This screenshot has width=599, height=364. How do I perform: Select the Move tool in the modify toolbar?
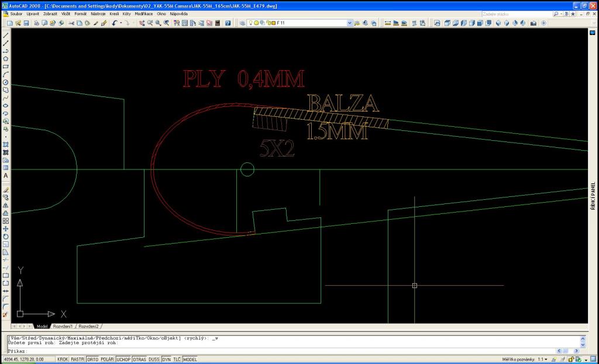(x=6, y=228)
